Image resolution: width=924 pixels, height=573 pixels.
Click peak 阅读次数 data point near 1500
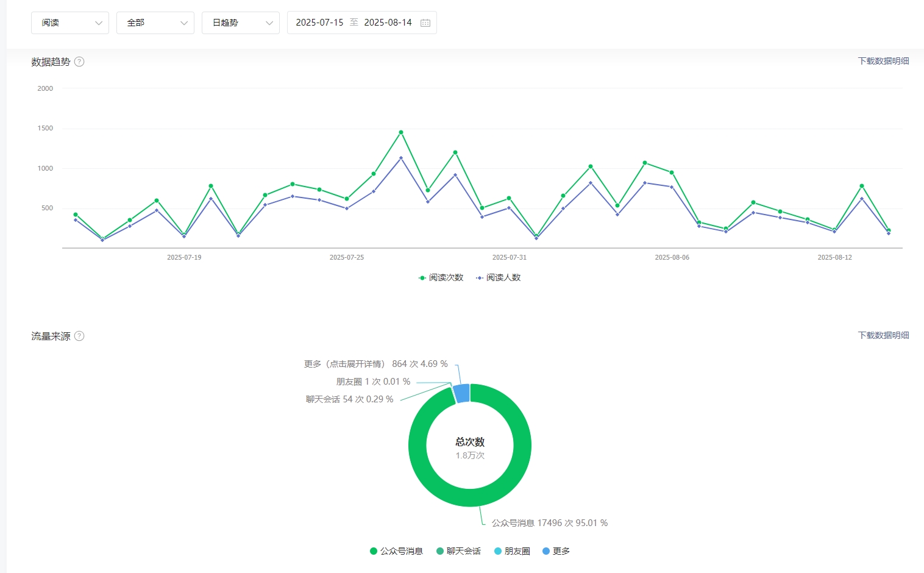click(401, 132)
